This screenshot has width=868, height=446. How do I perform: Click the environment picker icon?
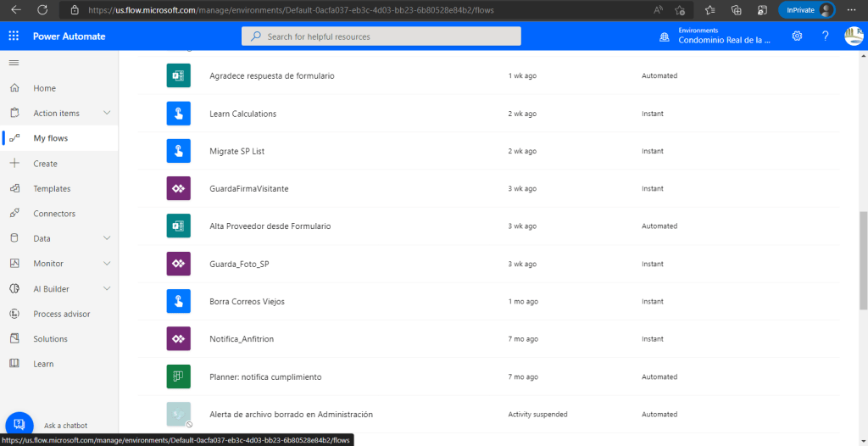click(x=665, y=36)
